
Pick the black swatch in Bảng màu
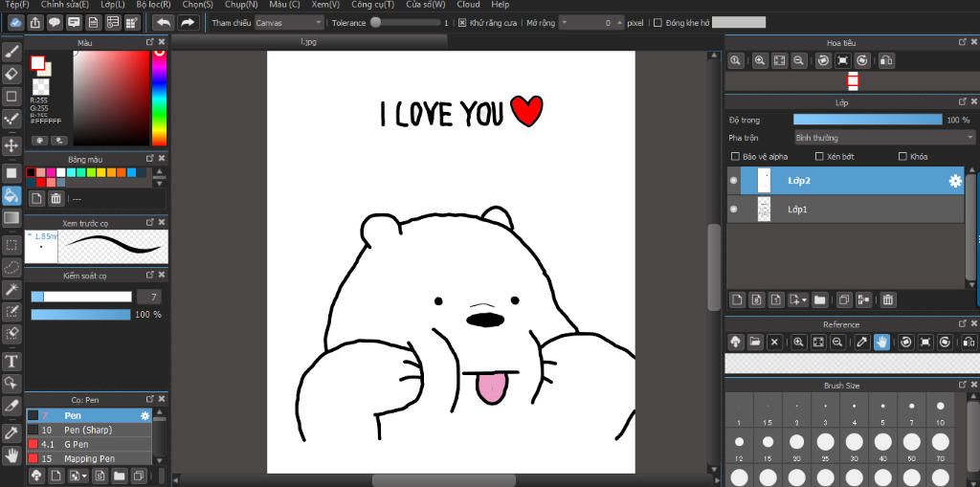click(30, 172)
